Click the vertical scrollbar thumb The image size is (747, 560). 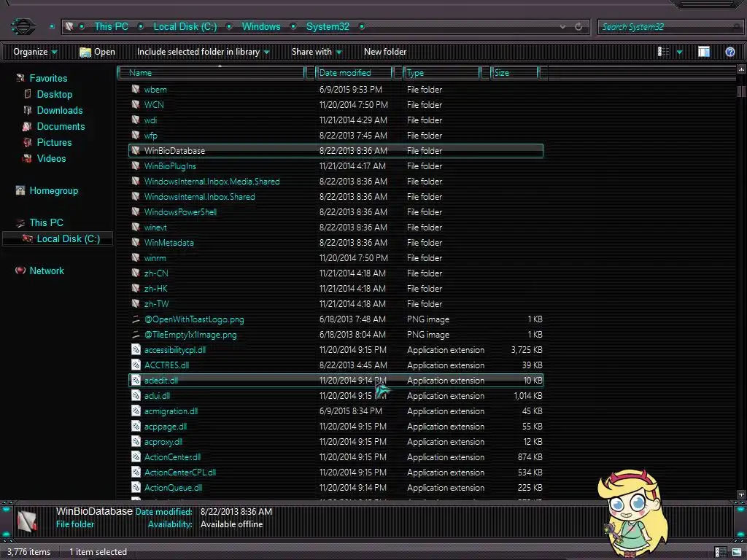(x=740, y=91)
